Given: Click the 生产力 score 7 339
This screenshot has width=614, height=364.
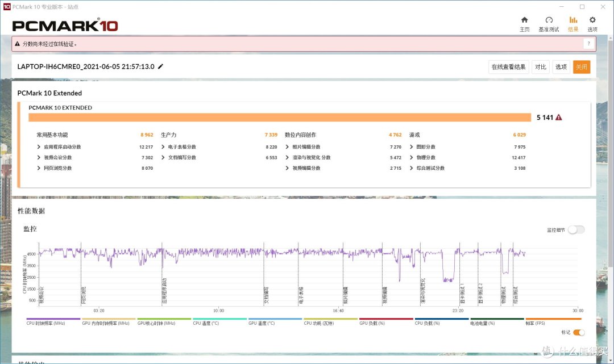Looking at the screenshot, I should point(271,135).
